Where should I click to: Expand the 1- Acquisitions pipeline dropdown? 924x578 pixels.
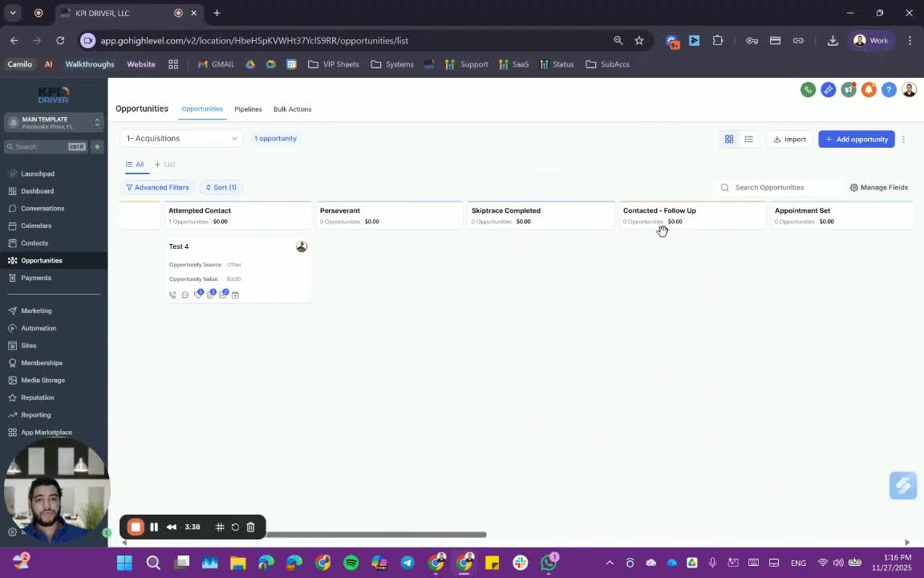pyautogui.click(x=181, y=139)
